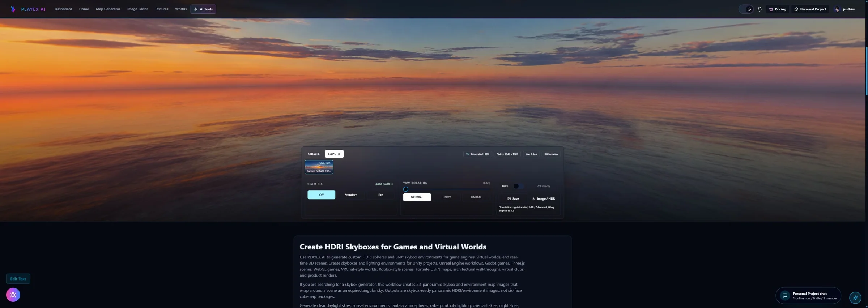Open Worlds from the navbar

(180, 9)
